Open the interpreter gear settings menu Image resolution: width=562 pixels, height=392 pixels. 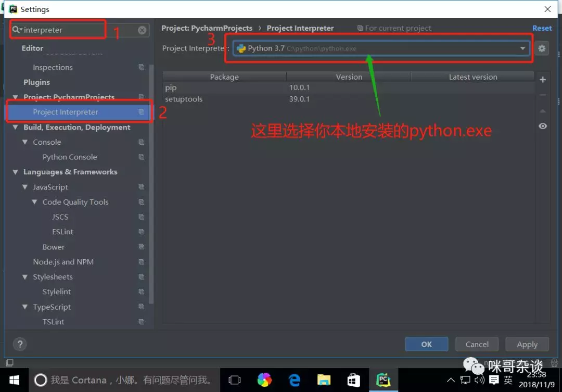point(542,48)
